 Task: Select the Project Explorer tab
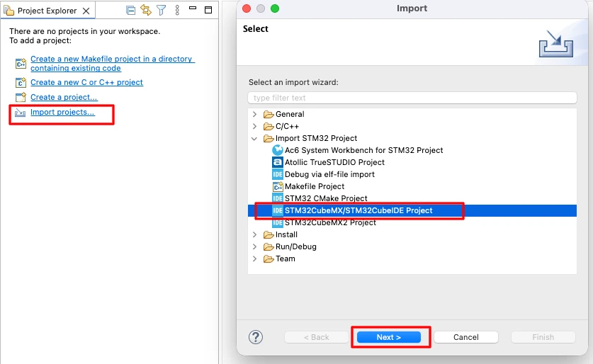(x=47, y=11)
